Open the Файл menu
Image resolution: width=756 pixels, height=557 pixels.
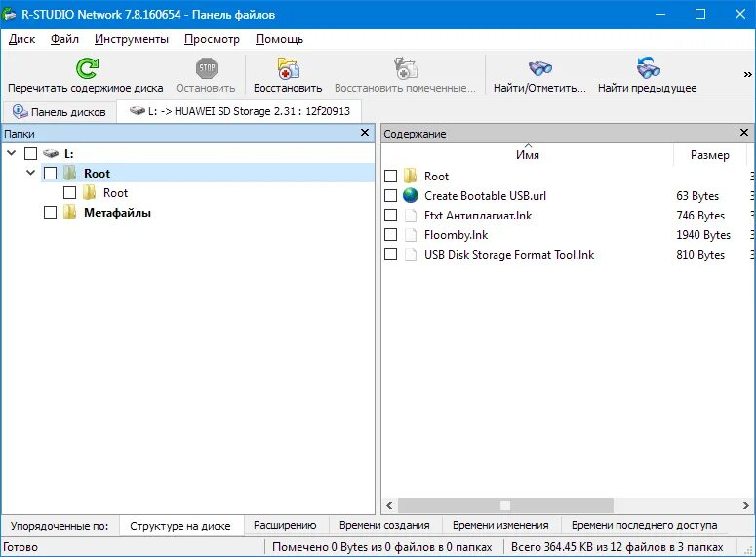(x=64, y=39)
